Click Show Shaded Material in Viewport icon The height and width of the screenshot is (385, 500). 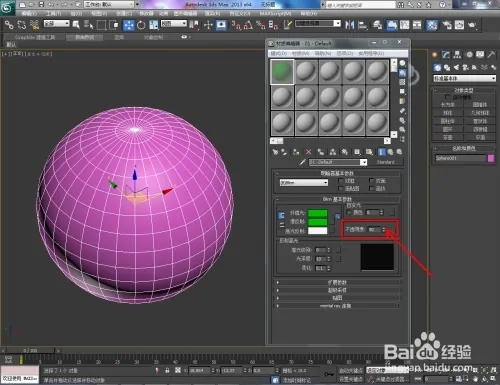369,152
